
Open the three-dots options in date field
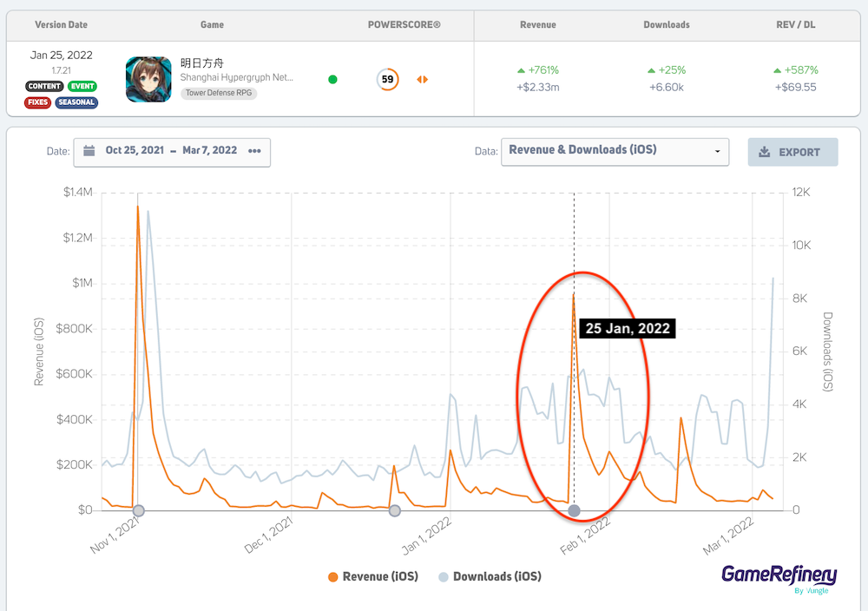254,150
